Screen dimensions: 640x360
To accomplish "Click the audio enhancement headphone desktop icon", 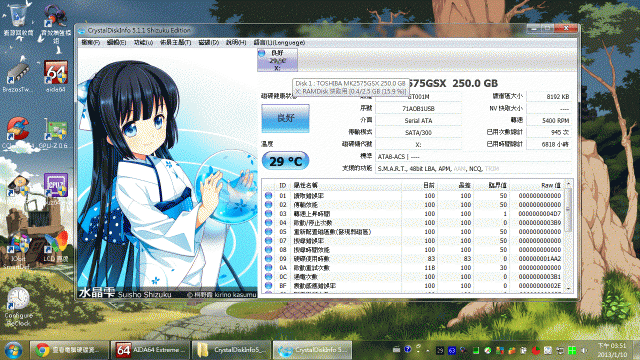I will [56, 23].
